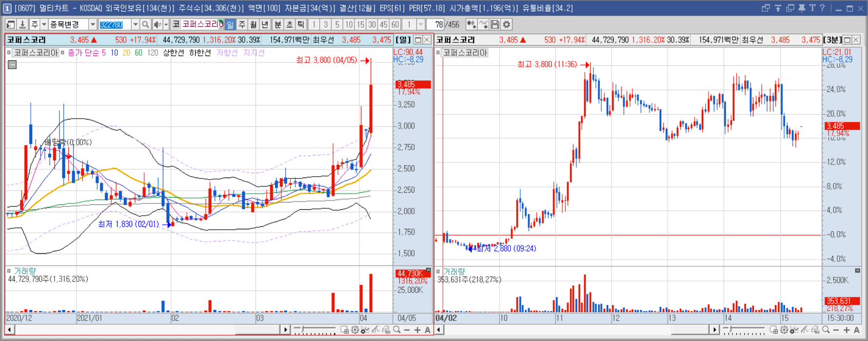Click the 'A' auto-fit icon below right chart
Viewport: 868px width, 341px height.
(x=857, y=330)
